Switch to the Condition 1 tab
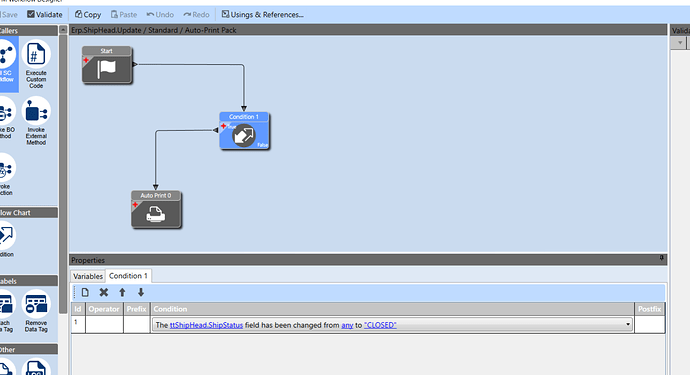The width and height of the screenshot is (690, 375). (x=128, y=276)
